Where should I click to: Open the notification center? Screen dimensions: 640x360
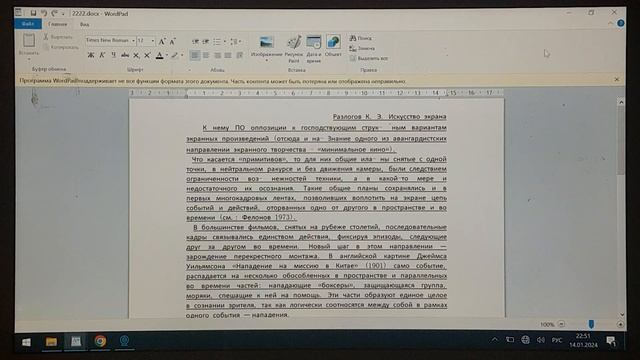611,340
